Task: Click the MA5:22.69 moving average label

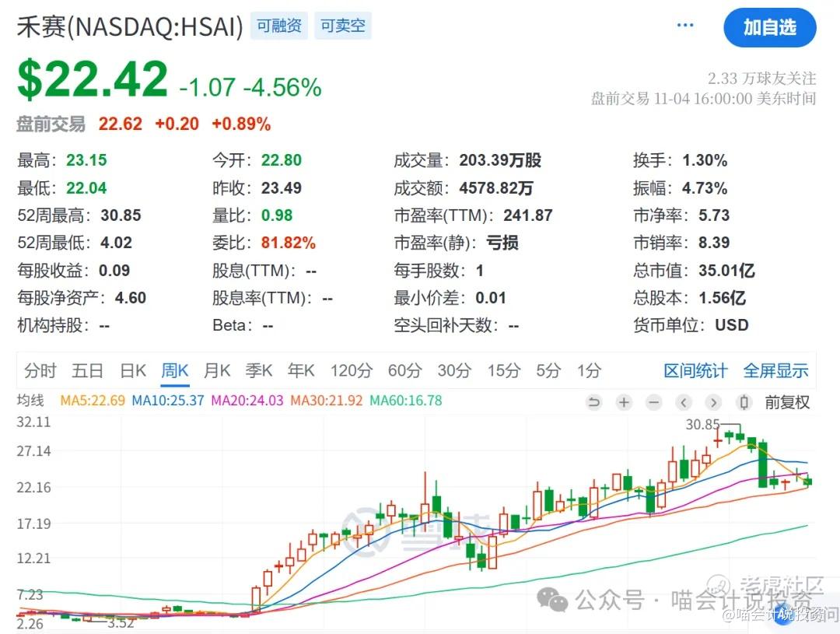Action: 92,401
